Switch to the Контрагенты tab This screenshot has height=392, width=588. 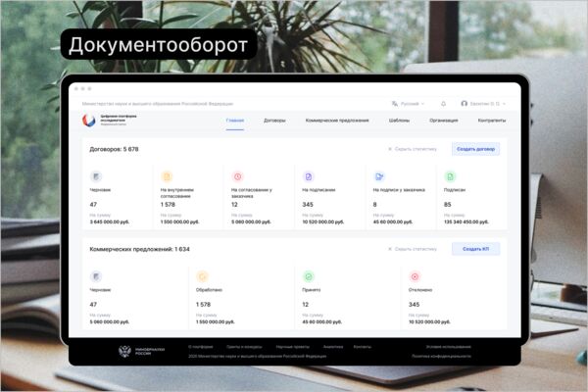coord(492,121)
